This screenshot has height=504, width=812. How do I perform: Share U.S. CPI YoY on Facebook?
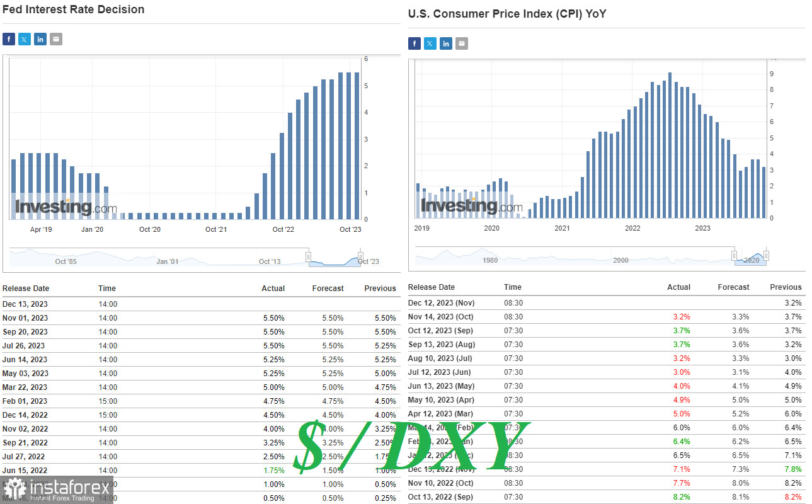[415, 43]
